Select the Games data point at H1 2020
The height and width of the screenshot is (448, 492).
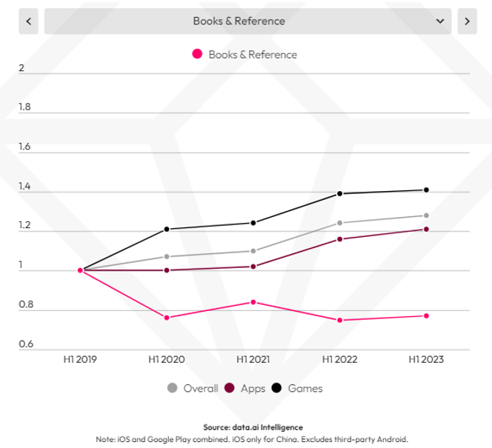tap(166, 229)
